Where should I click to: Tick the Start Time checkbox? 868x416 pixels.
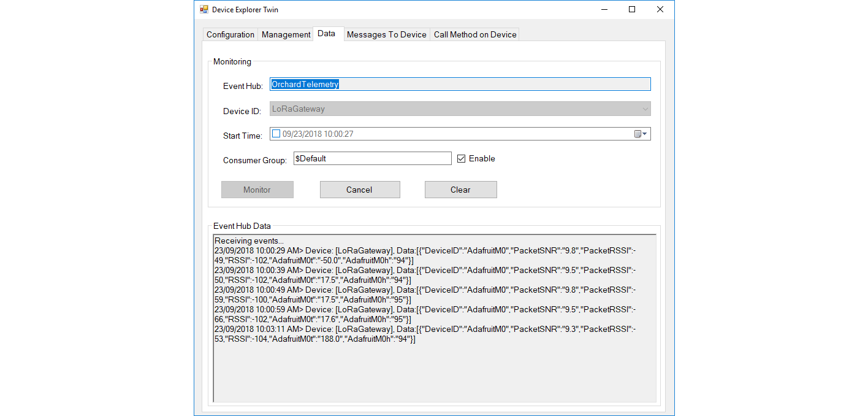pyautogui.click(x=276, y=134)
